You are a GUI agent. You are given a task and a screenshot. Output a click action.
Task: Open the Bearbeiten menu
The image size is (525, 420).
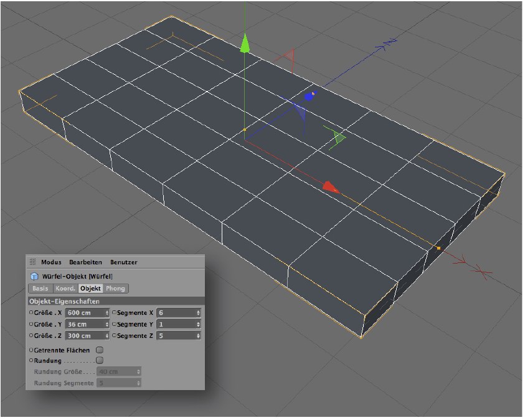point(85,262)
